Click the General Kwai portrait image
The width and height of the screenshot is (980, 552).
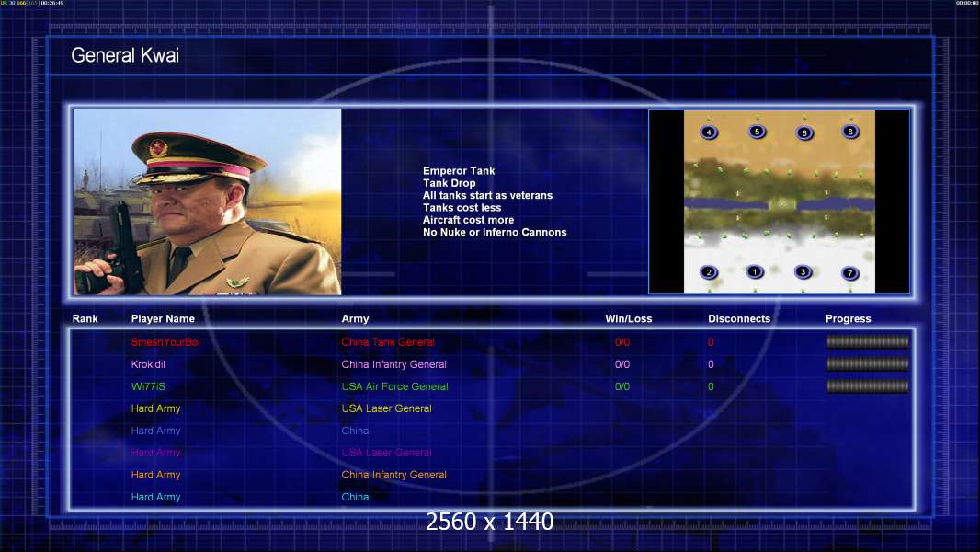pos(208,201)
